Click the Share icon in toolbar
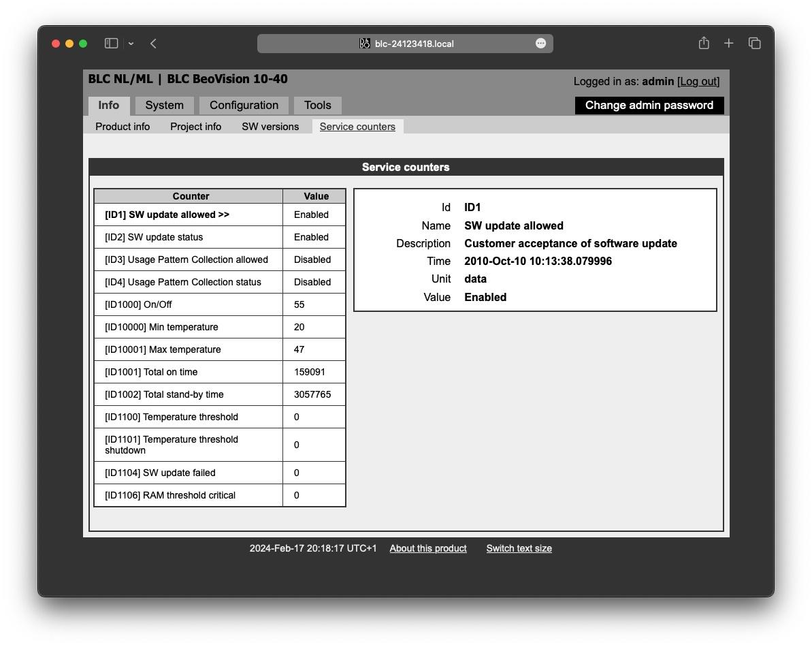The height and width of the screenshot is (647, 812). [704, 44]
